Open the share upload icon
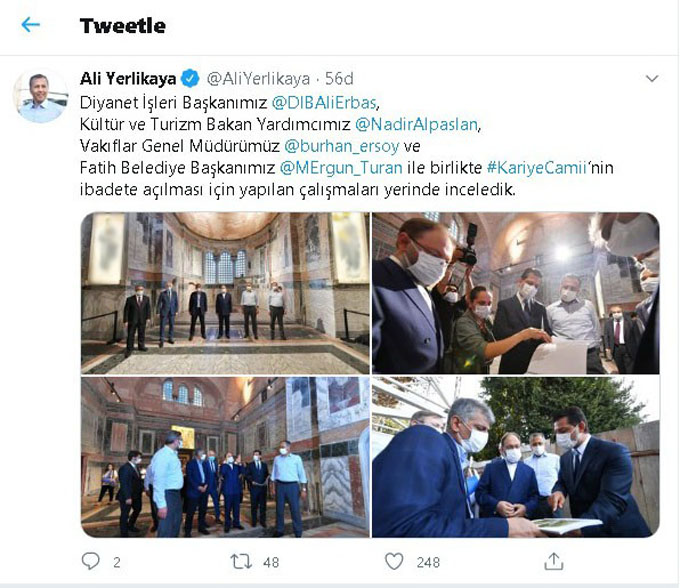 (554, 561)
